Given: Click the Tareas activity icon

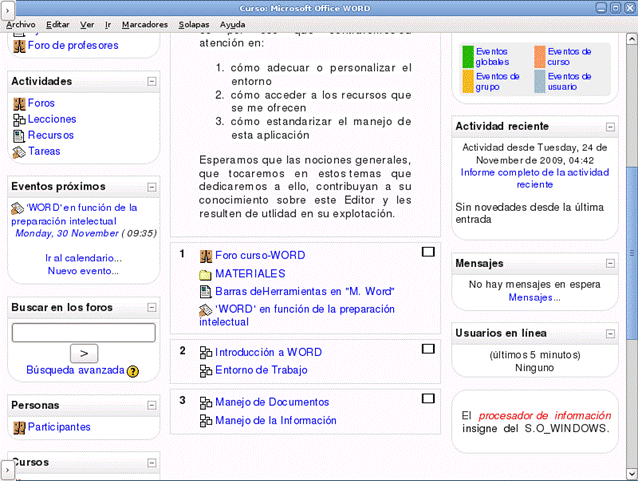Looking at the screenshot, I should pos(18,151).
